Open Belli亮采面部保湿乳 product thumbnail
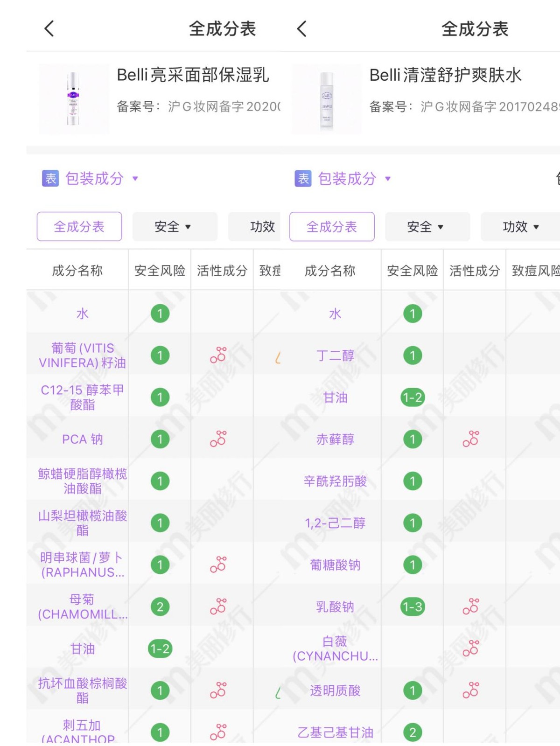The width and height of the screenshot is (560, 746). point(73,99)
